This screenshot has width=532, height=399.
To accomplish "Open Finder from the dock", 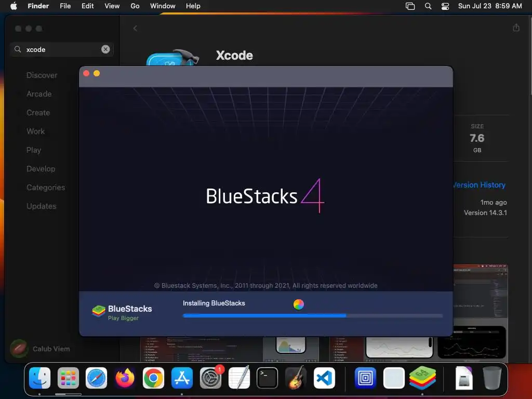I will [x=39, y=378].
